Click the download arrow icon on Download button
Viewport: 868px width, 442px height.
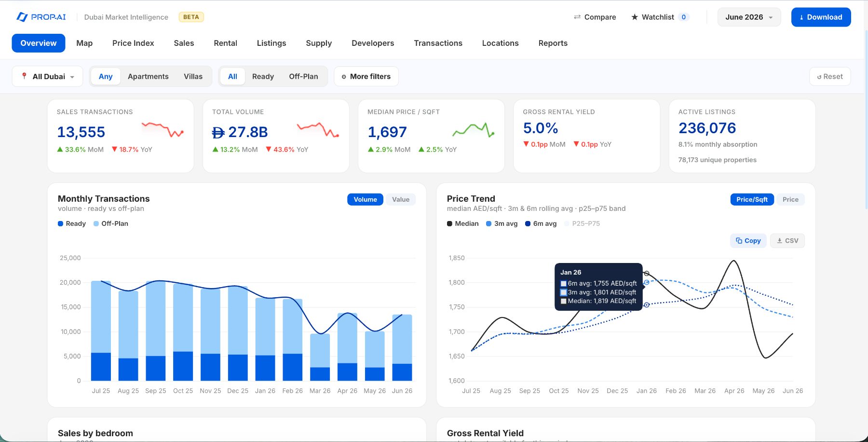point(801,17)
